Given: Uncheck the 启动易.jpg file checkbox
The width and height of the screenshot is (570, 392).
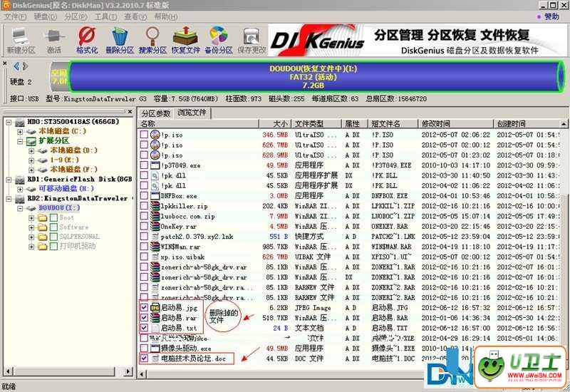Looking at the screenshot, I should pos(144,308).
